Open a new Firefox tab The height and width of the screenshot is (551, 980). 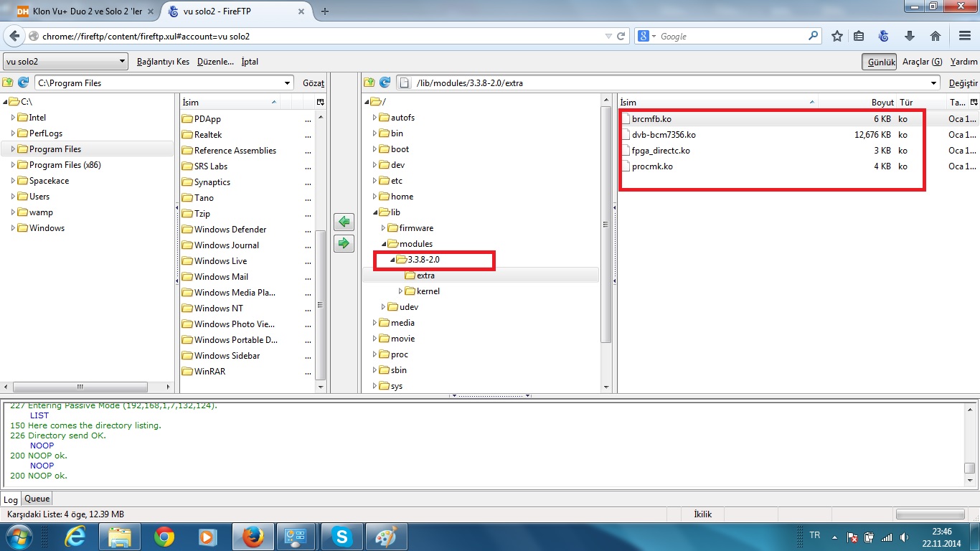(325, 11)
